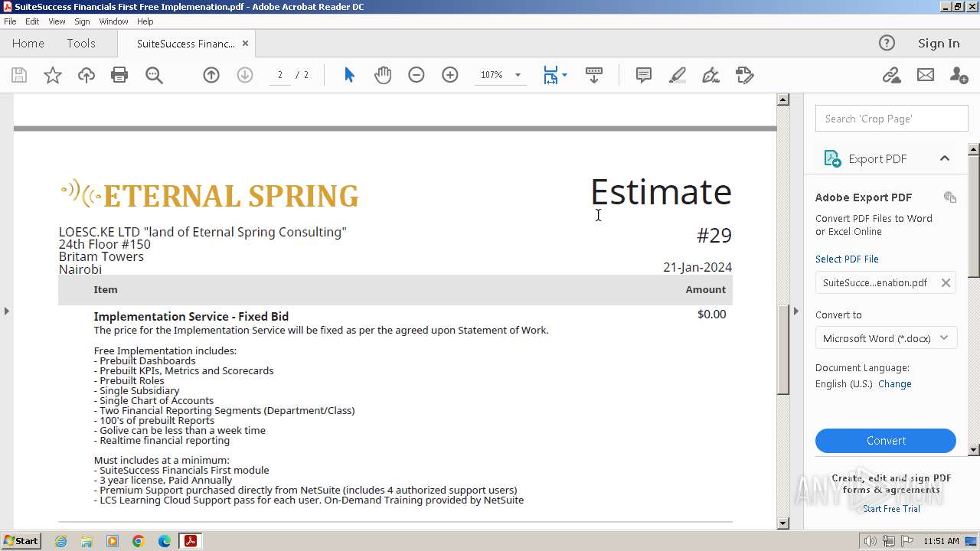Click the copy icon beside Adobe Export PDF
This screenshot has height=551, width=980.
click(950, 197)
